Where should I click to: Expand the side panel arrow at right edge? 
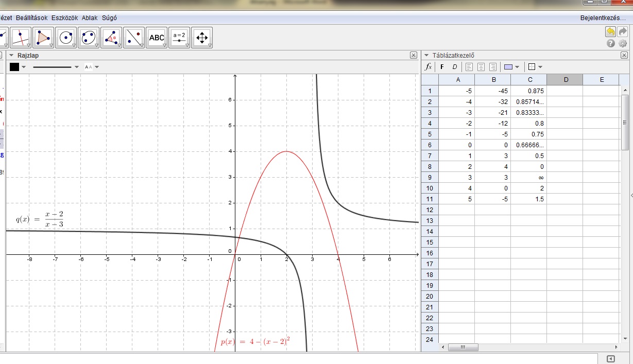tap(631, 196)
